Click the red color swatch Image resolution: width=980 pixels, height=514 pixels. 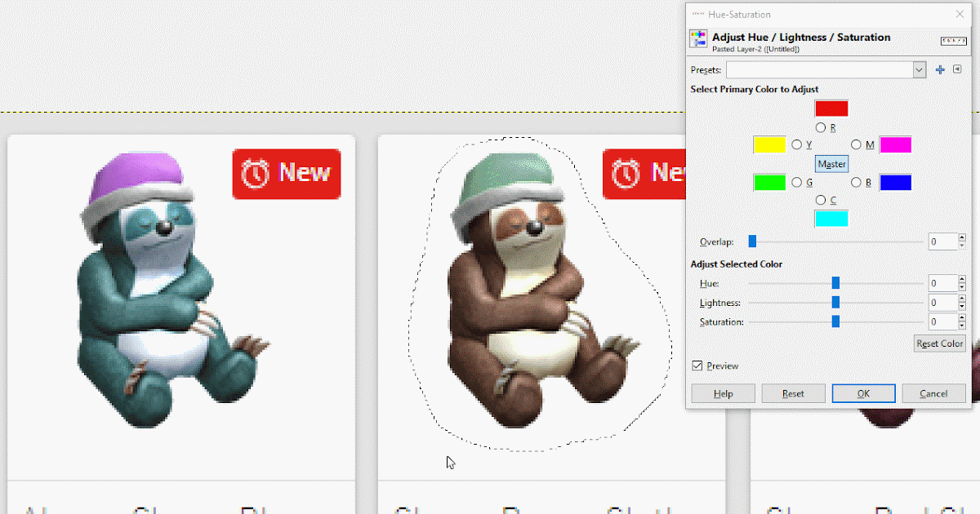click(x=831, y=109)
